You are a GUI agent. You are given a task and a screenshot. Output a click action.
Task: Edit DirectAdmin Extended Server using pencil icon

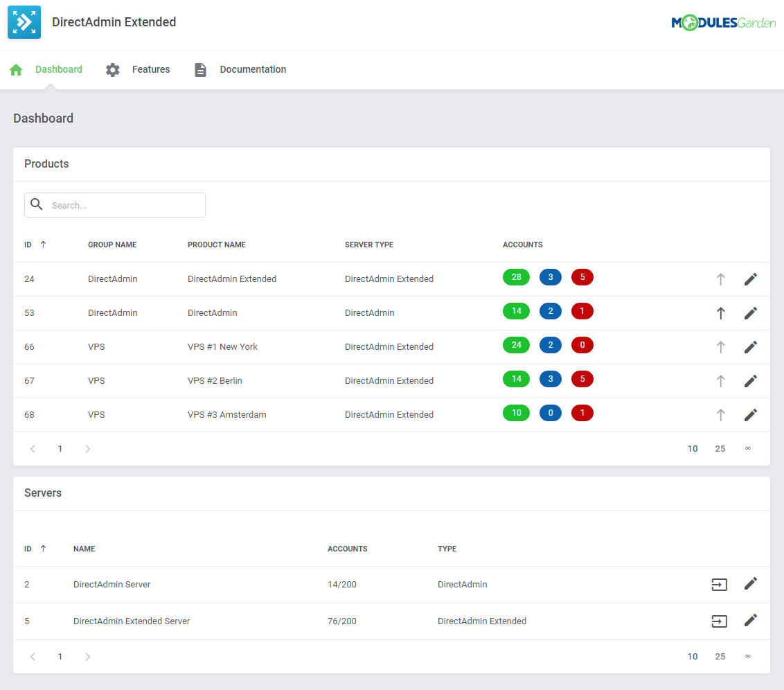pos(751,621)
